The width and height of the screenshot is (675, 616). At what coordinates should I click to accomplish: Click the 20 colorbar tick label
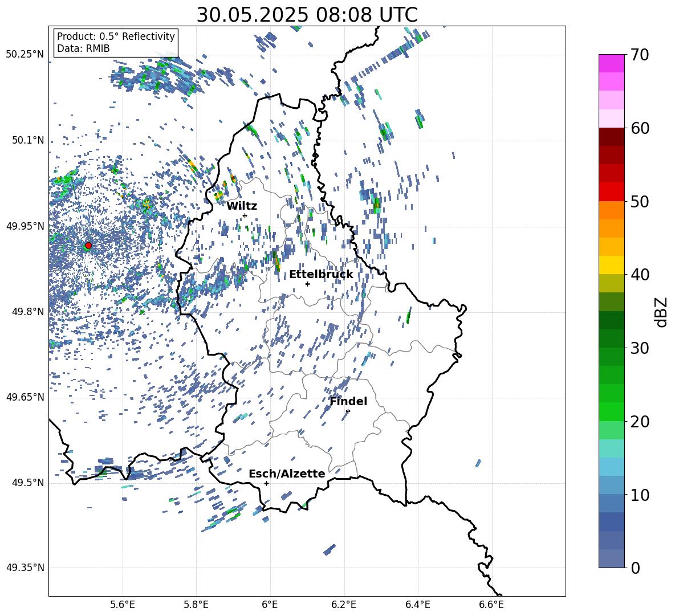(x=640, y=422)
